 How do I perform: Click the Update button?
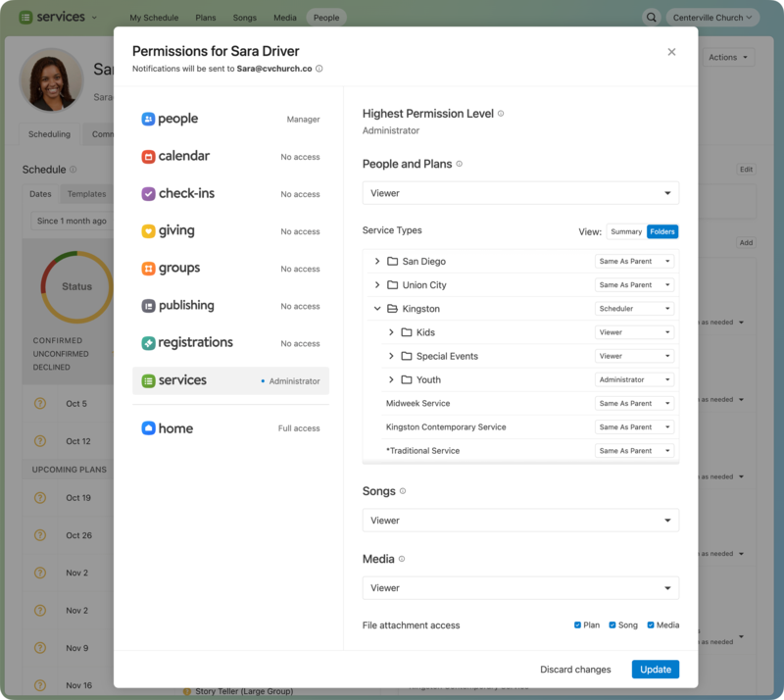[x=655, y=669]
